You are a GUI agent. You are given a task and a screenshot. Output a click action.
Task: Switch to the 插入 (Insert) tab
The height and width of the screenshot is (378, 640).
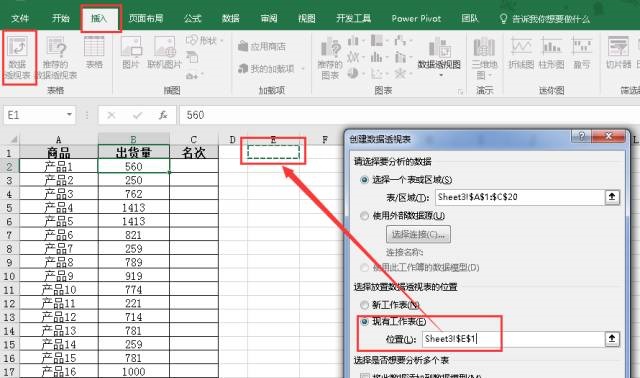(x=99, y=18)
